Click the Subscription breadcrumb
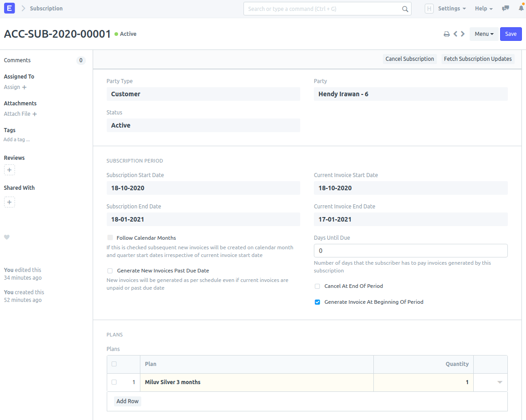Viewport: 526px width, 420px height. click(x=46, y=8)
